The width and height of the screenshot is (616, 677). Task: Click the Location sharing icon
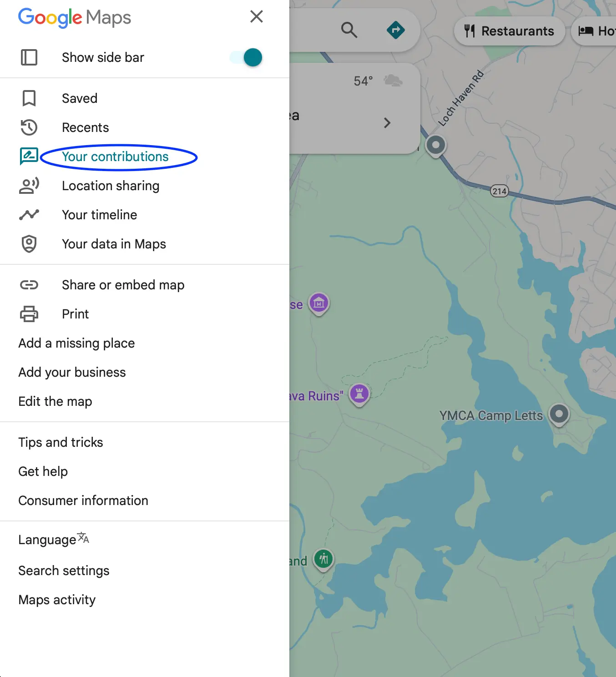click(x=29, y=186)
